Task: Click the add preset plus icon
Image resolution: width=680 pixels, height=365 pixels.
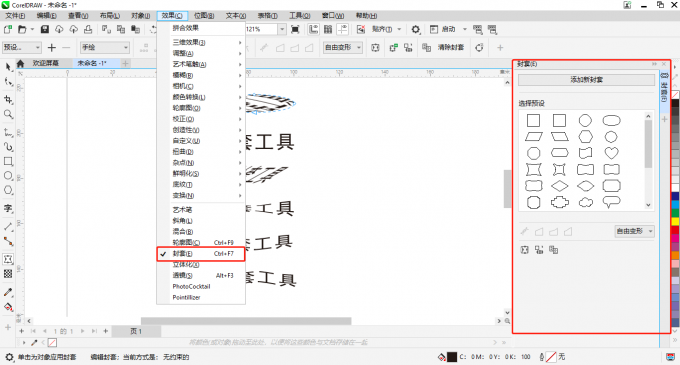Action: click(x=52, y=48)
